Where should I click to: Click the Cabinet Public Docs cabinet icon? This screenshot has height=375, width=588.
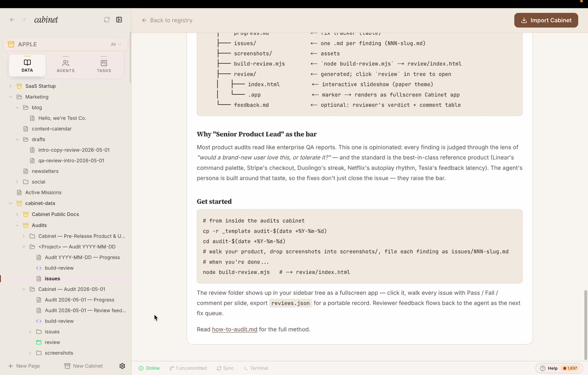click(x=26, y=214)
